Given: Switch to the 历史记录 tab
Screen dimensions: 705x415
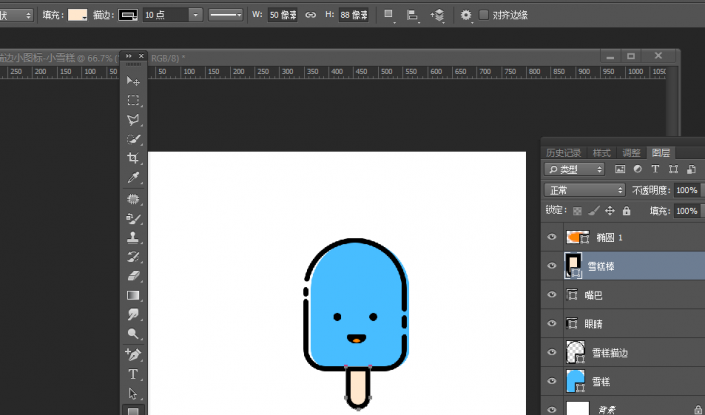Looking at the screenshot, I should click(x=563, y=153).
